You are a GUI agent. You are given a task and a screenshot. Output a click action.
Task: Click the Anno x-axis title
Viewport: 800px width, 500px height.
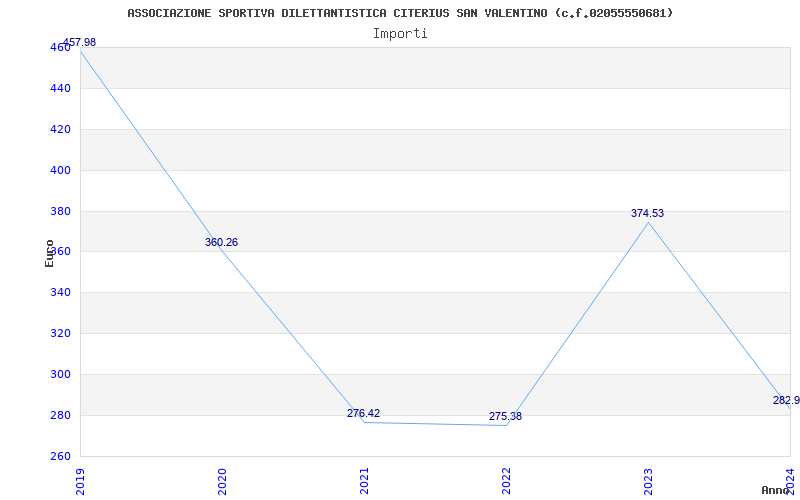pyautogui.click(x=774, y=490)
